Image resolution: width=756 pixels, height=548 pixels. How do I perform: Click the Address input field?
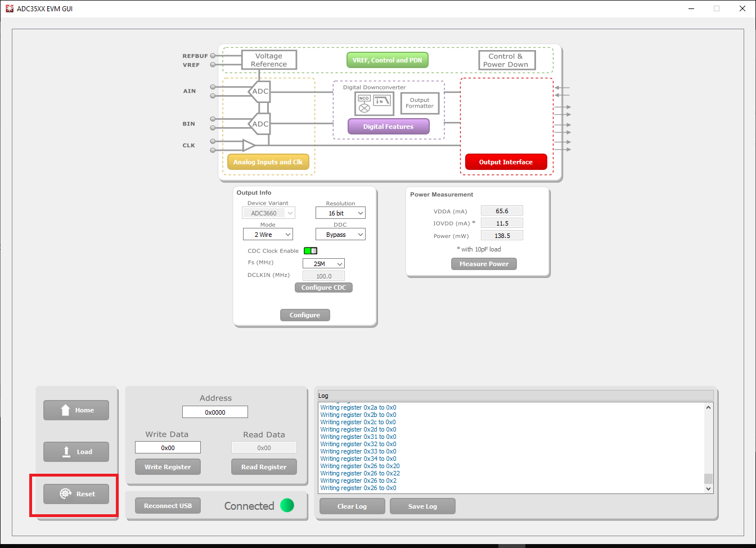pos(215,412)
